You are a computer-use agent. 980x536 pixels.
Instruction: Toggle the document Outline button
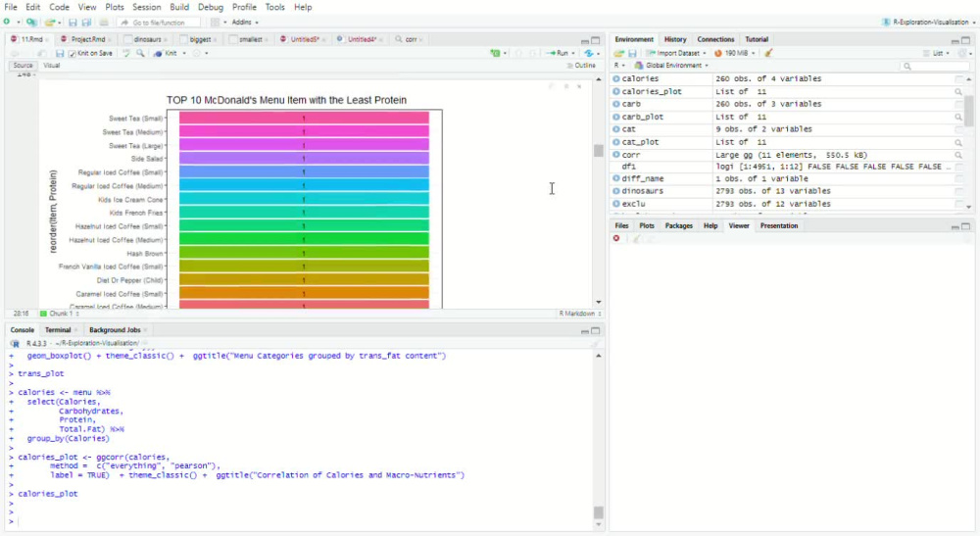click(x=581, y=66)
